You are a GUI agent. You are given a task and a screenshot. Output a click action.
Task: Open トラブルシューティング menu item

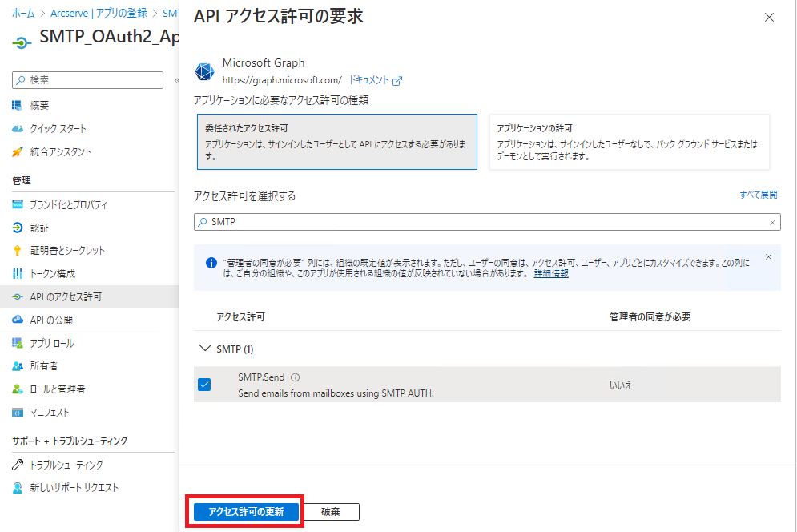66,465
